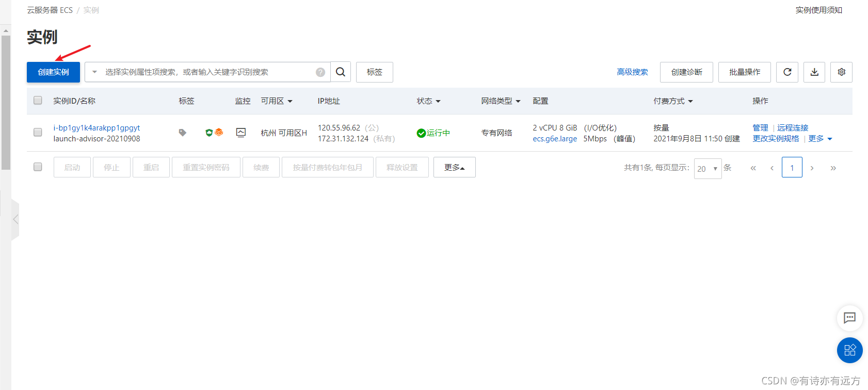Click the 杭州 可用区H cell
The height and width of the screenshot is (390, 868).
click(x=284, y=133)
